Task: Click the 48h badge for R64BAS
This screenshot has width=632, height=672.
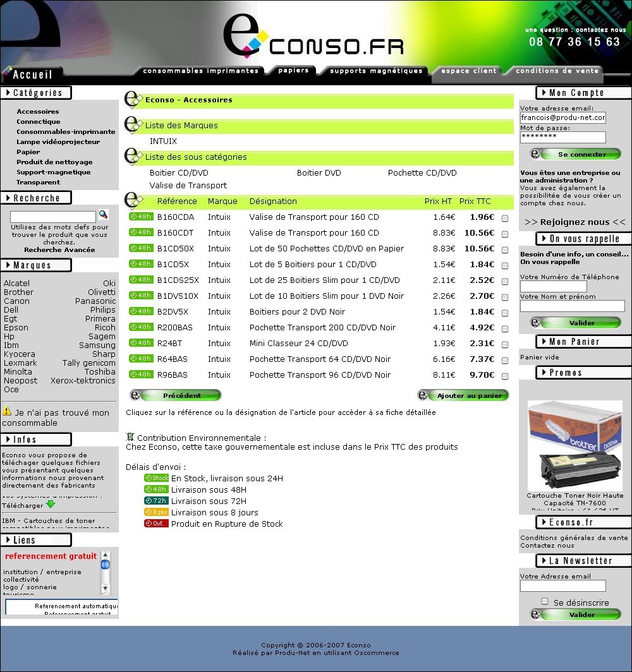Action: click(141, 359)
